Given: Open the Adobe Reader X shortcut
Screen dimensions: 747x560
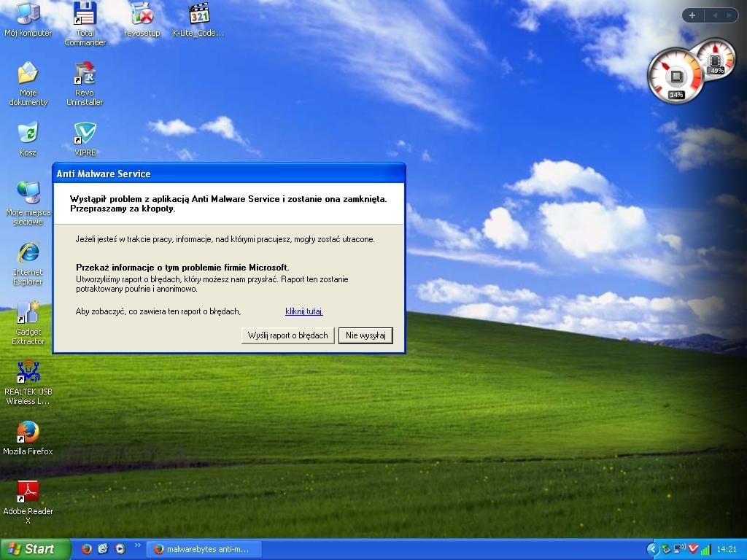Looking at the screenshot, I should [x=28, y=492].
